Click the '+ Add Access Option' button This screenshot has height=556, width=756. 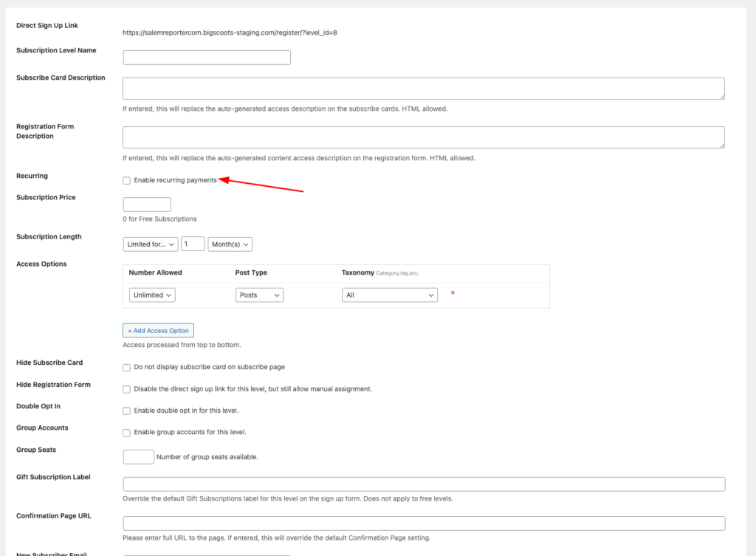click(158, 331)
